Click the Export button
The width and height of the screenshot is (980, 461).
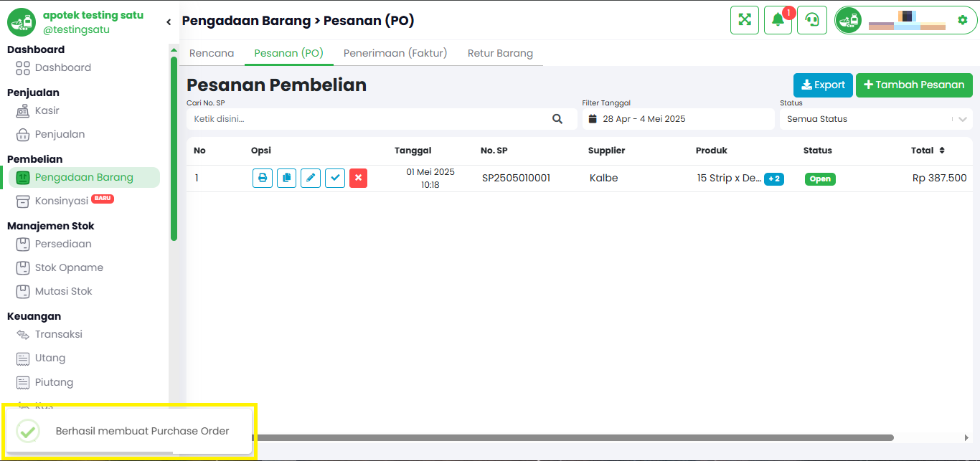pyautogui.click(x=823, y=85)
